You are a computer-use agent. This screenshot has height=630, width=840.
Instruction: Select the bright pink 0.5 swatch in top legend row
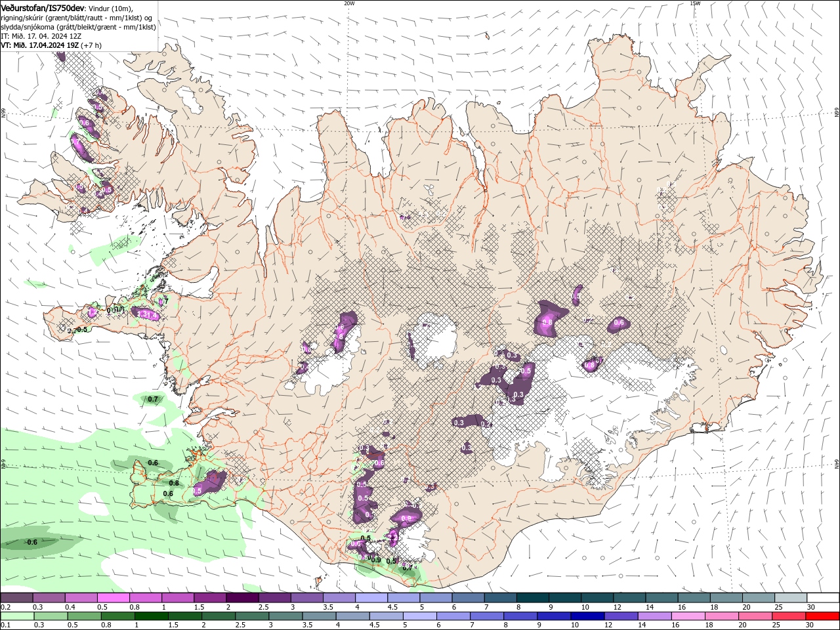[113, 598]
